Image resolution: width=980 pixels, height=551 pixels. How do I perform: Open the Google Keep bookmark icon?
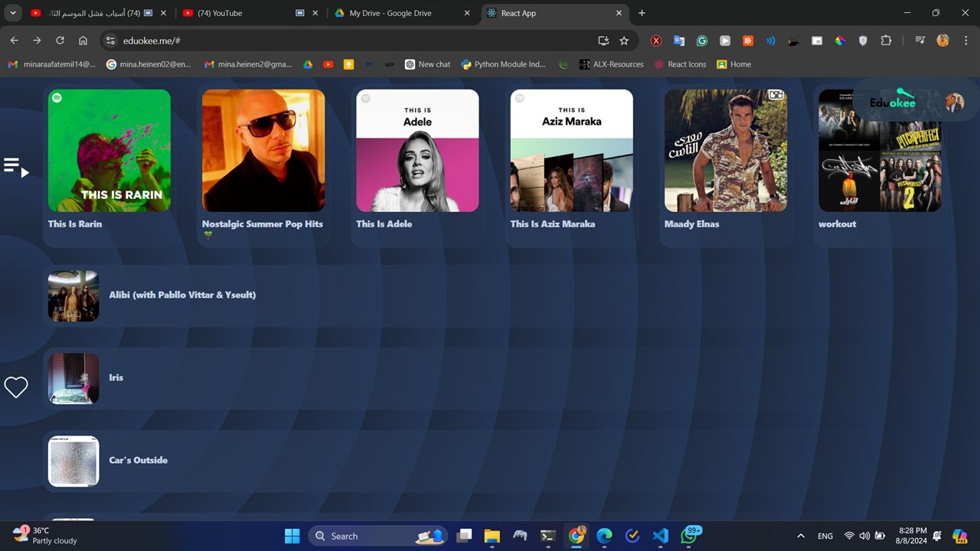click(x=349, y=64)
